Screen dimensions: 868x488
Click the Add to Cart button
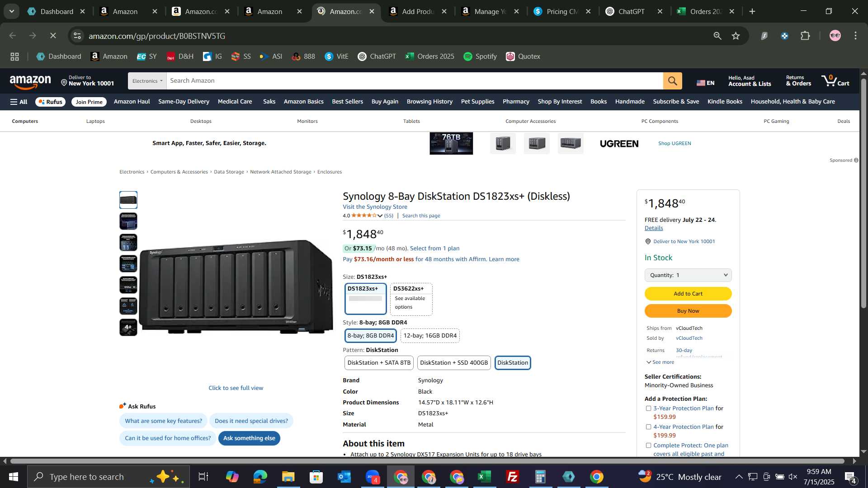pyautogui.click(x=688, y=294)
